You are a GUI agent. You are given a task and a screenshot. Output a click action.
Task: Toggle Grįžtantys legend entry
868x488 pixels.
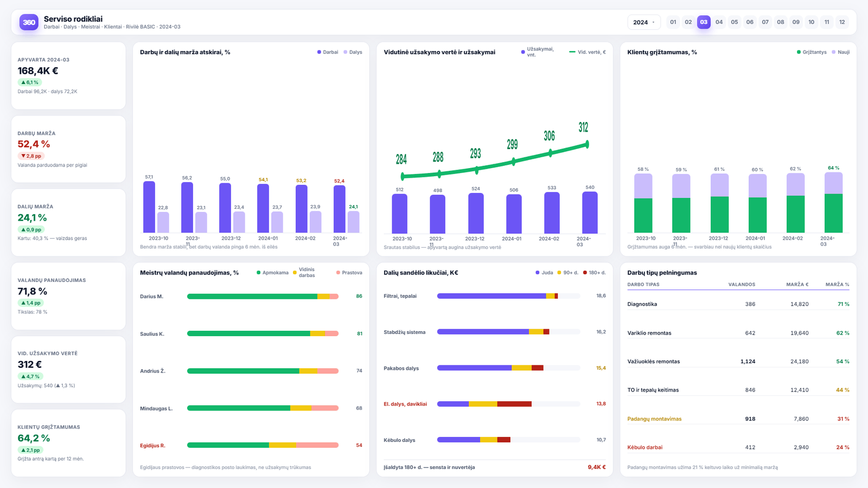[x=812, y=52]
